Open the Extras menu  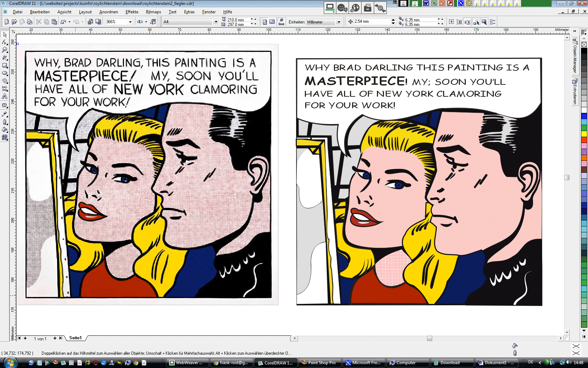(x=189, y=12)
